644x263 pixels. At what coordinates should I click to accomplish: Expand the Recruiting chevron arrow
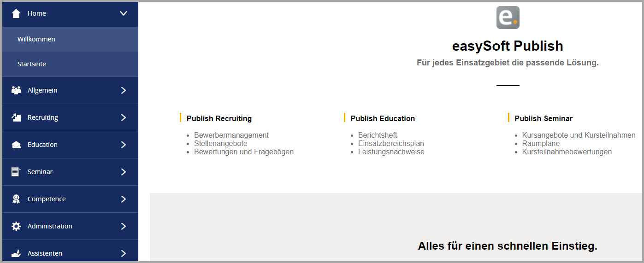pos(123,117)
